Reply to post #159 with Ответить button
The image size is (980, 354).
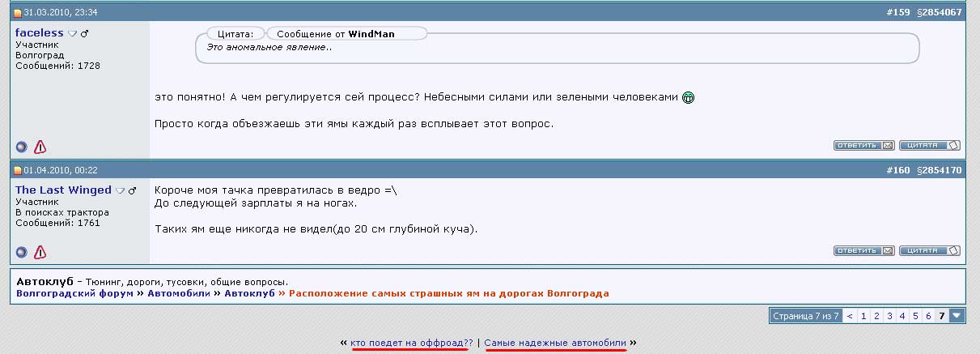click(x=864, y=146)
